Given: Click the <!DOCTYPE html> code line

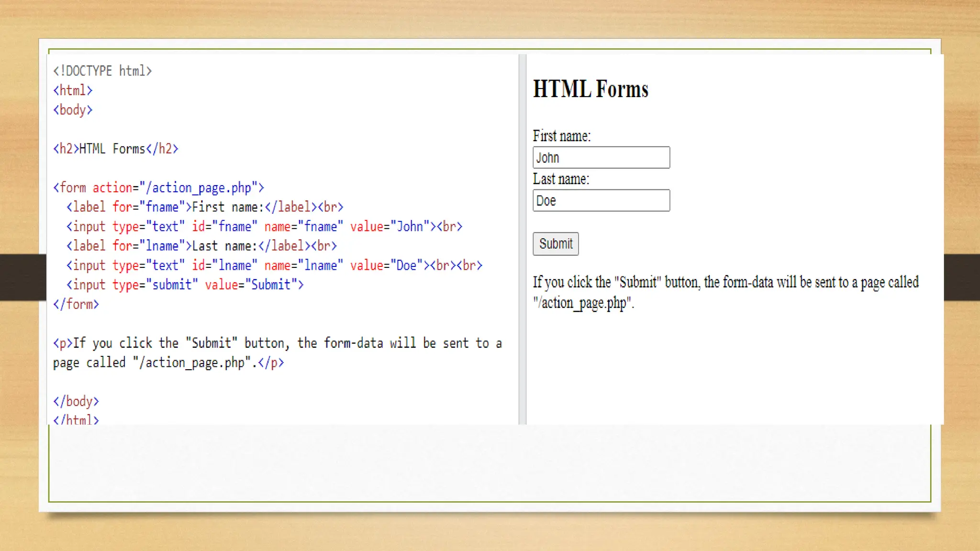Looking at the screenshot, I should pyautogui.click(x=102, y=71).
